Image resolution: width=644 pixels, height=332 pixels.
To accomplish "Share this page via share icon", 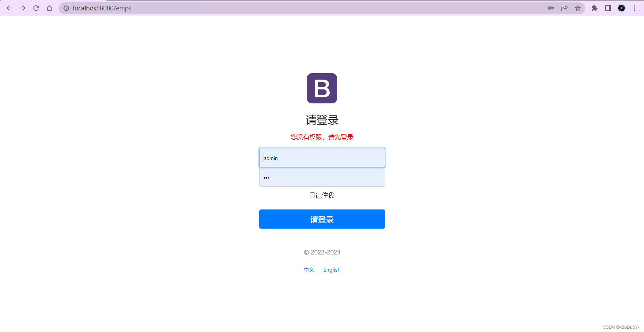I will pyautogui.click(x=564, y=8).
